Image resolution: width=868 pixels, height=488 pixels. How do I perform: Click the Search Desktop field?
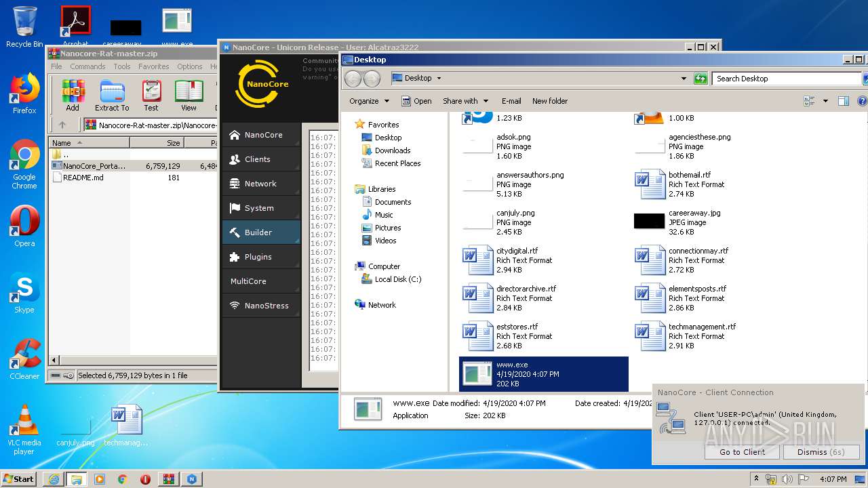(787, 79)
